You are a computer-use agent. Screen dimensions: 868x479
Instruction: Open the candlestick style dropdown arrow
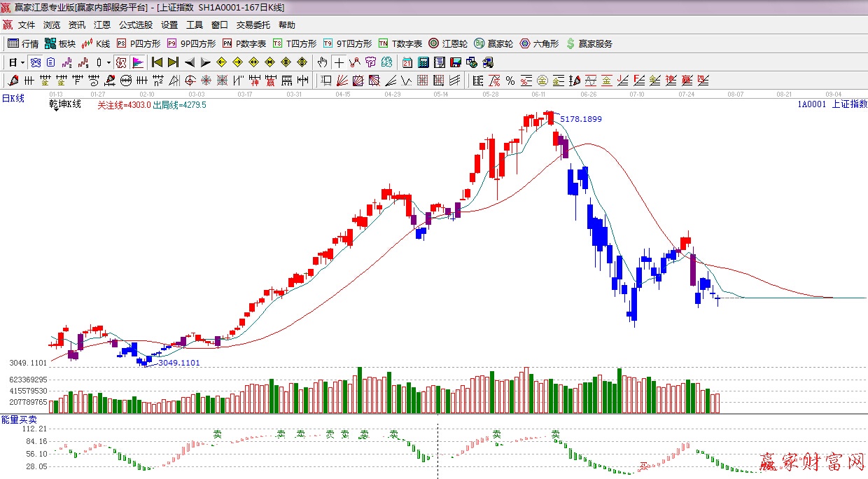click(108, 62)
